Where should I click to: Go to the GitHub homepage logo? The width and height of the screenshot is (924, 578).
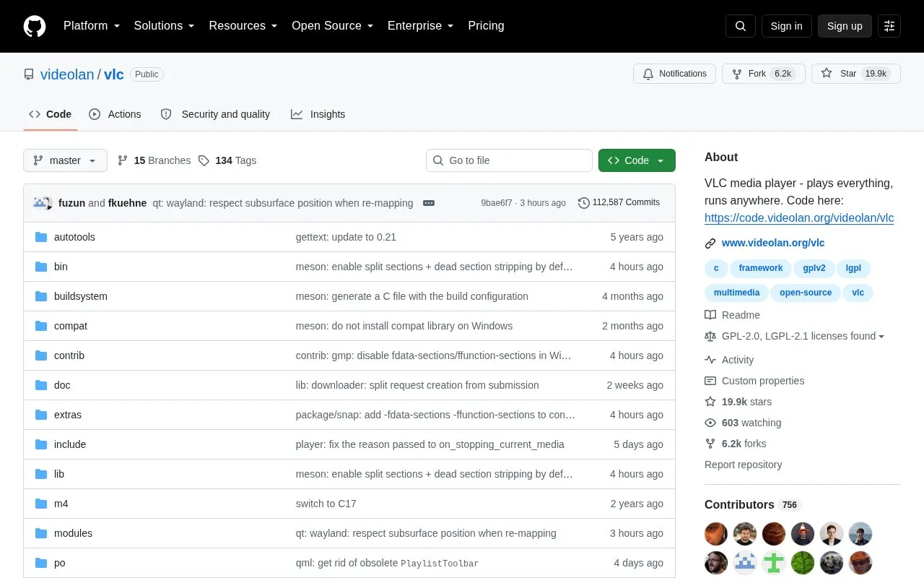tap(35, 26)
